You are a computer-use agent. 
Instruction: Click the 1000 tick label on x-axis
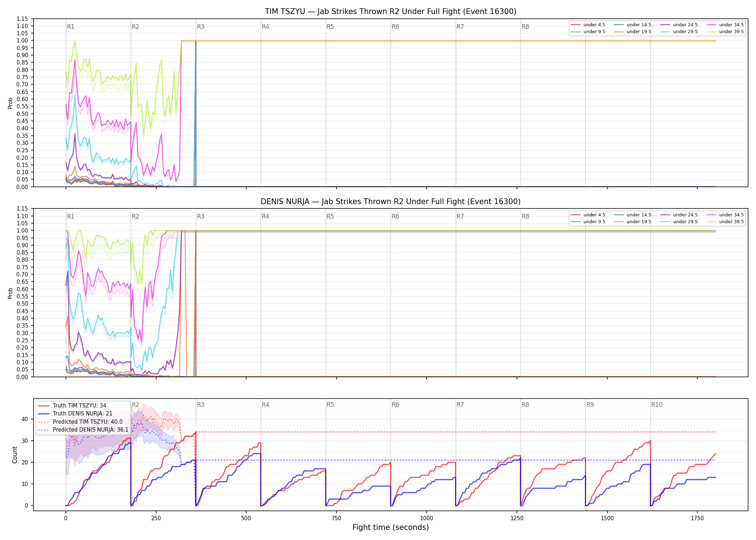(427, 518)
